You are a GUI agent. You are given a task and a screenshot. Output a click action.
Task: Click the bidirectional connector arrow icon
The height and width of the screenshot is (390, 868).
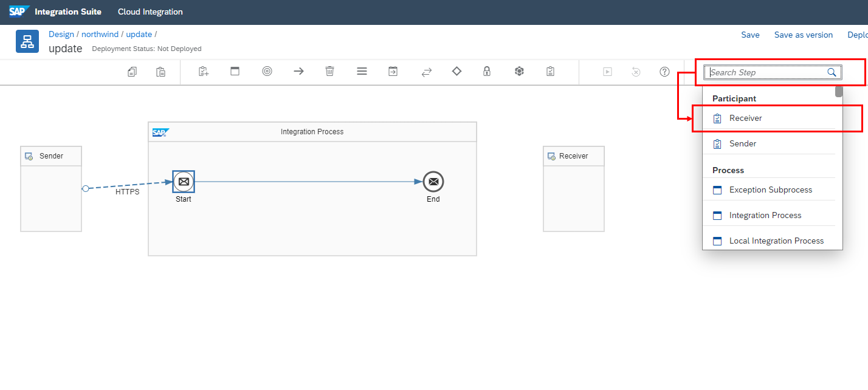pyautogui.click(x=426, y=72)
